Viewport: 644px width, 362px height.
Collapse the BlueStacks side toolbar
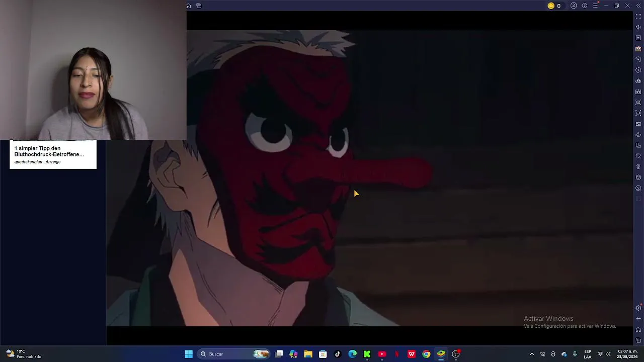[638, 6]
